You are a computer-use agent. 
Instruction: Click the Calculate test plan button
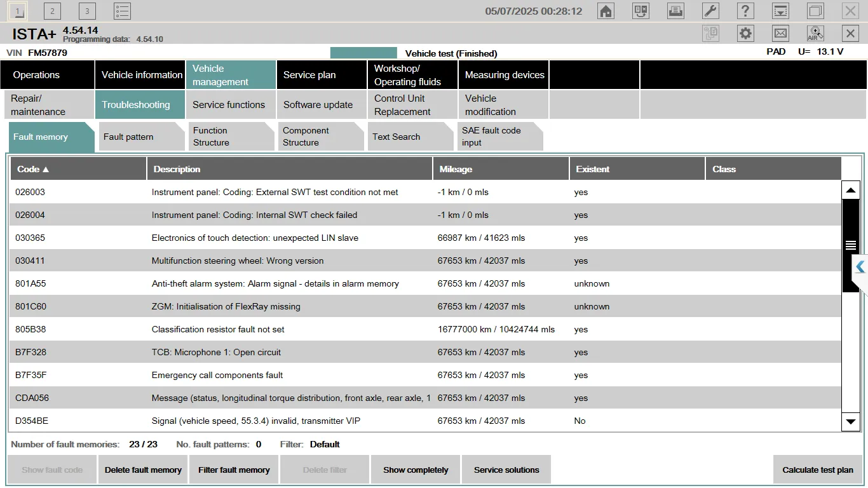pyautogui.click(x=818, y=470)
